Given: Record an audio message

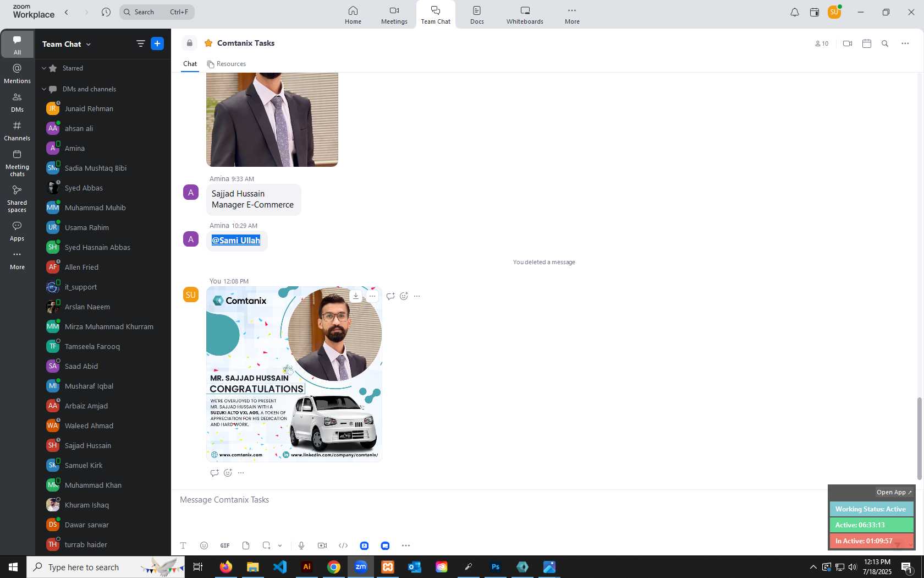Looking at the screenshot, I should (x=301, y=546).
